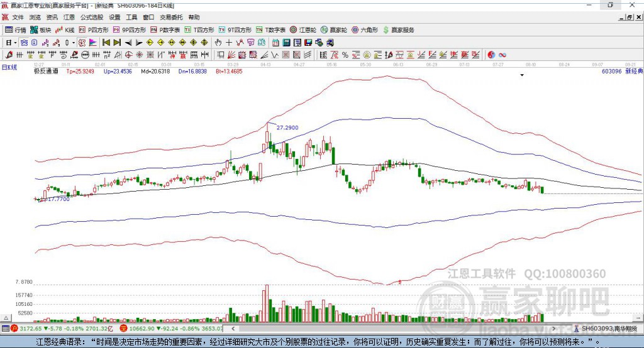Viewport: 644px width, 348px height.
Task: Click the yellow diamond right-arrow icon
Action: pyautogui.click(x=160, y=43)
